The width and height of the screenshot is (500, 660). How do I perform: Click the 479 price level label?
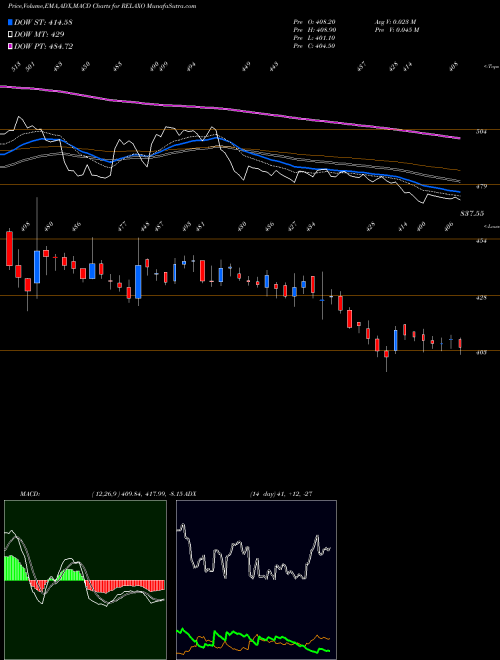481,186
